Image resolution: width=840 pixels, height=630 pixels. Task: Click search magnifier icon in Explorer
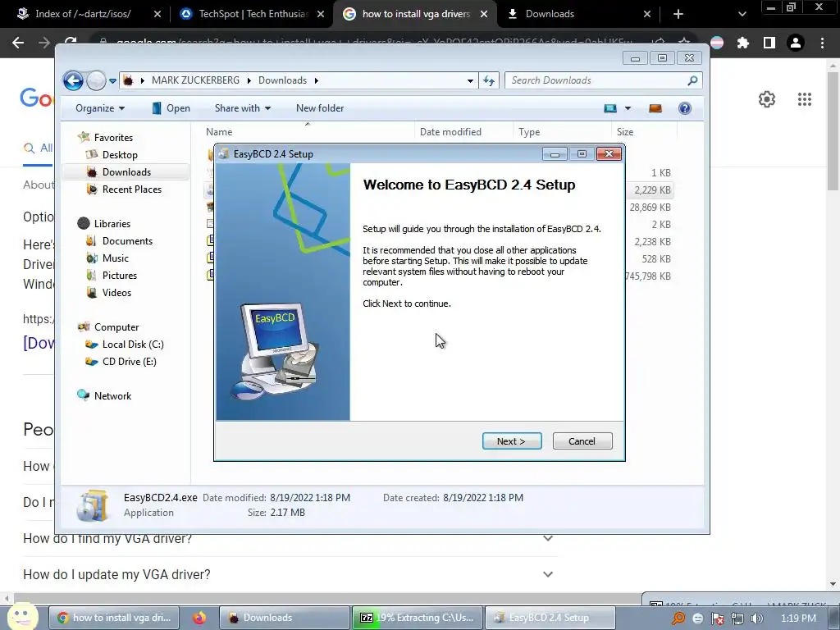click(x=692, y=80)
